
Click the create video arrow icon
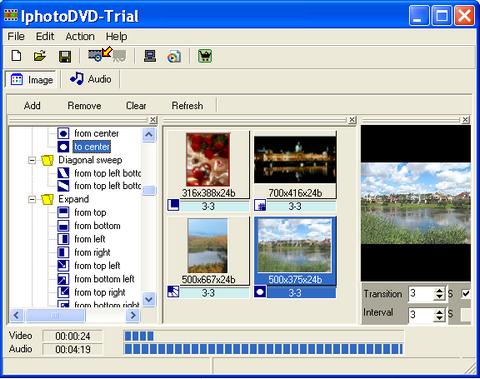107,55
